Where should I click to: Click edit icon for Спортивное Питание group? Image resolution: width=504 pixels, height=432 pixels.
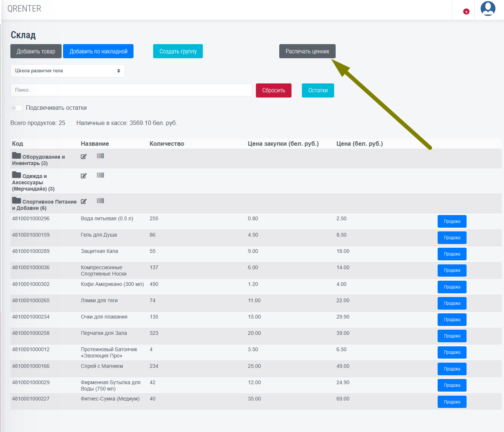click(84, 201)
